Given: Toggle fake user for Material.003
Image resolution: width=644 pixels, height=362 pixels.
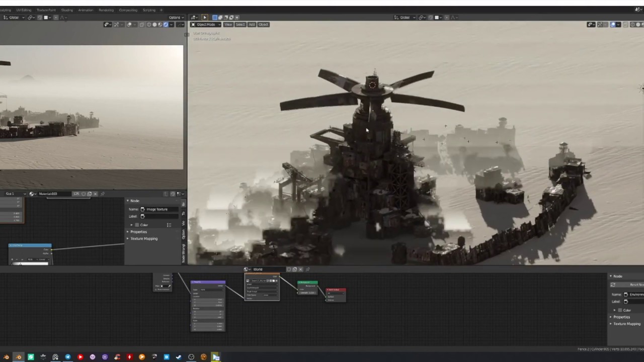Looking at the screenshot, I should pos(84,194).
